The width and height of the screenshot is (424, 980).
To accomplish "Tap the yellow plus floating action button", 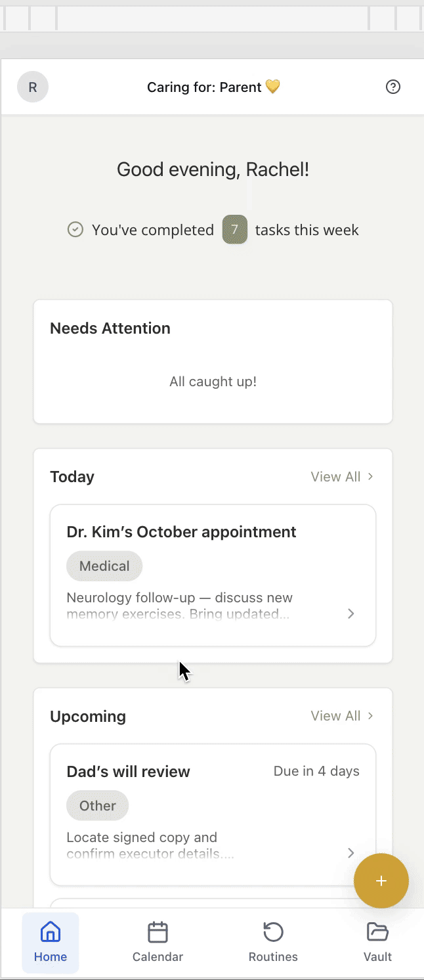I will pos(381,881).
